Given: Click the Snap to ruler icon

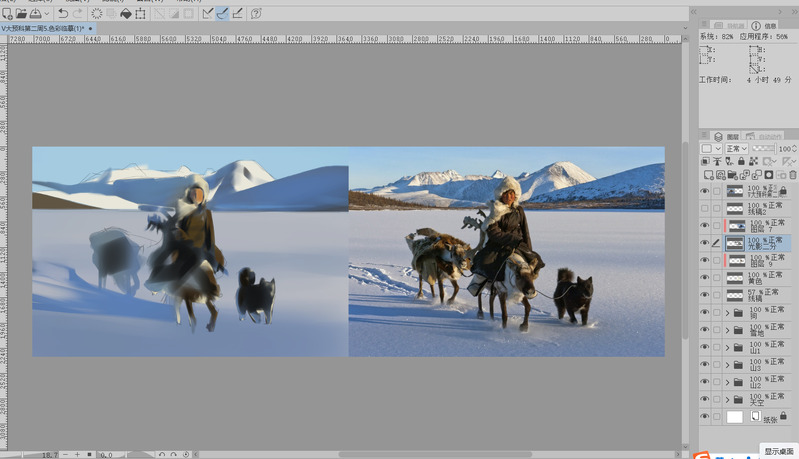Looking at the screenshot, I should [x=208, y=14].
